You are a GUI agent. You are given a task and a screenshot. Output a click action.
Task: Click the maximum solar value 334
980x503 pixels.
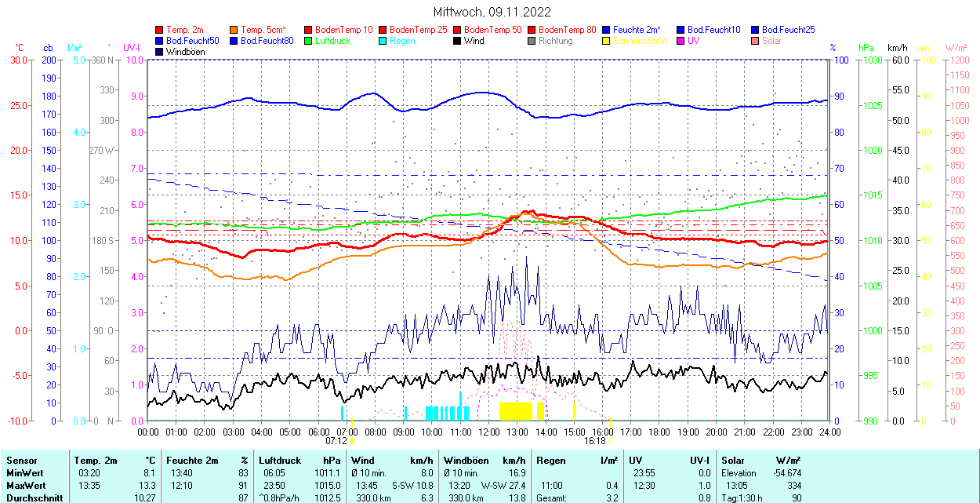click(x=794, y=486)
